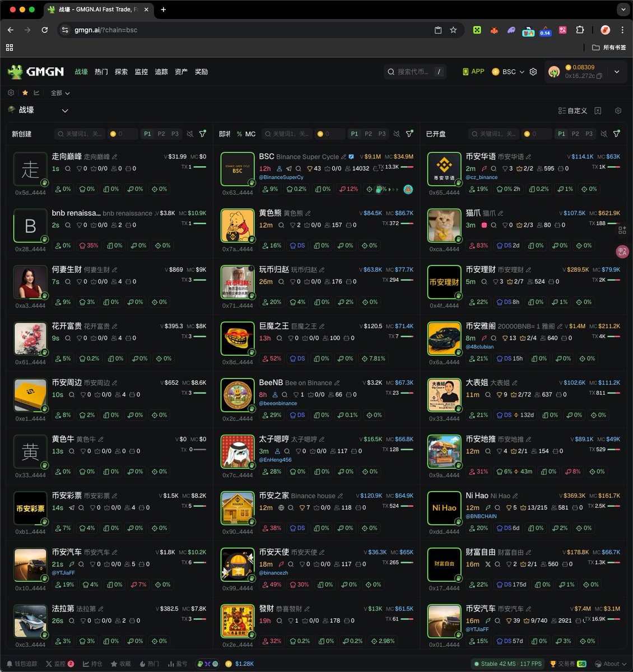Open the 资产 navigation tab

point(181,72)
